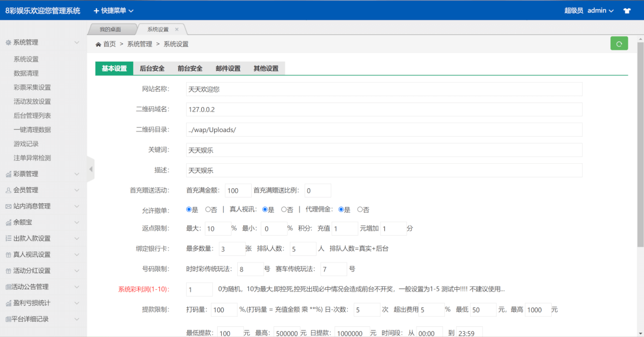Select 否 radio for 代理佣金

tap(360, 209)
